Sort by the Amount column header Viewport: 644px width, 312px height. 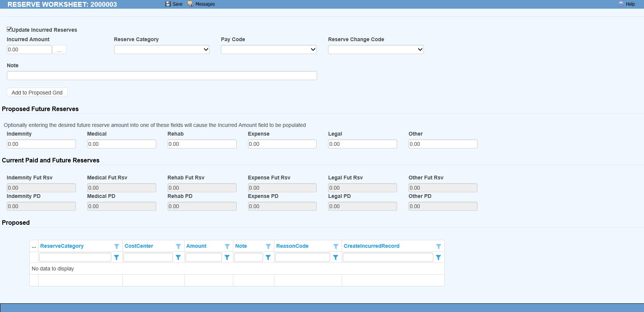[x=196, y=246]
